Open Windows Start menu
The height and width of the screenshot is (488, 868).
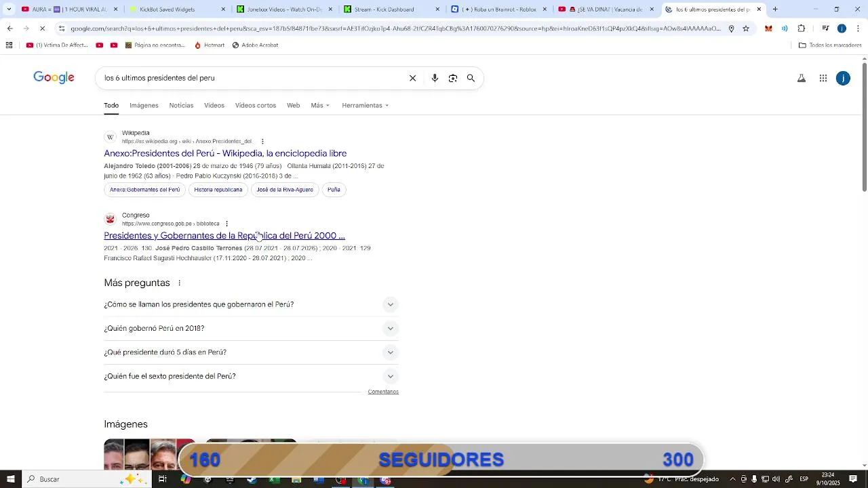(x=10, y=479)
